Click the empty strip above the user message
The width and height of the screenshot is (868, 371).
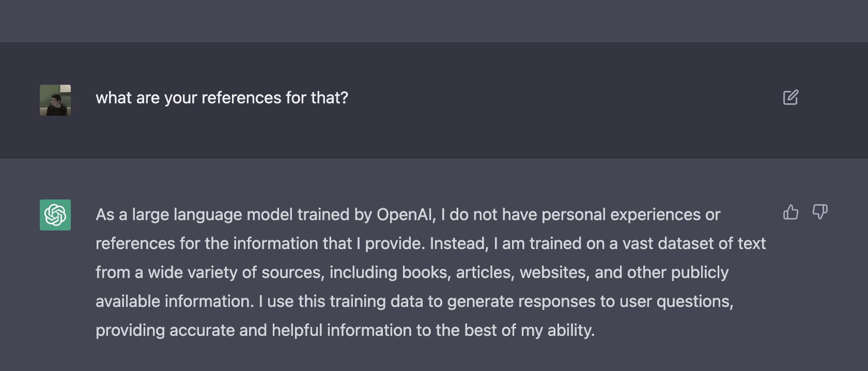pyautogui.click(x=434, y=21)
